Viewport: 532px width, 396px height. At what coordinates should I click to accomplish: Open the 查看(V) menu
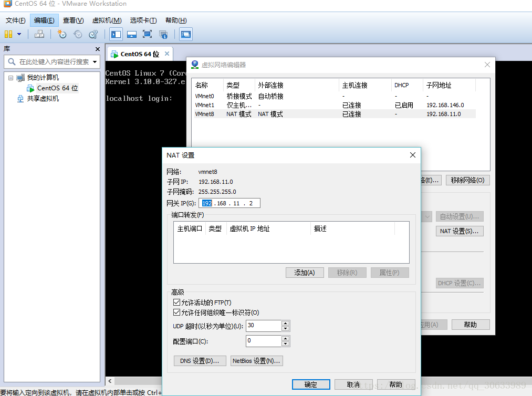(x=74, y=20)
